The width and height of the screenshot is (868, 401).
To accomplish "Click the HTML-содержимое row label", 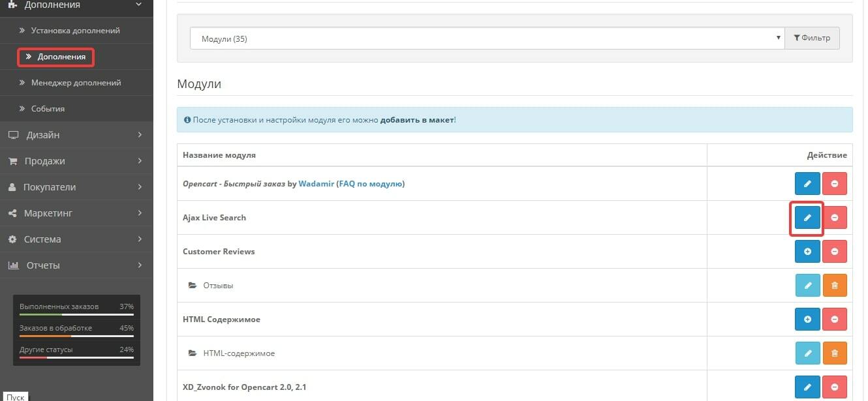I will coord(239,353).
